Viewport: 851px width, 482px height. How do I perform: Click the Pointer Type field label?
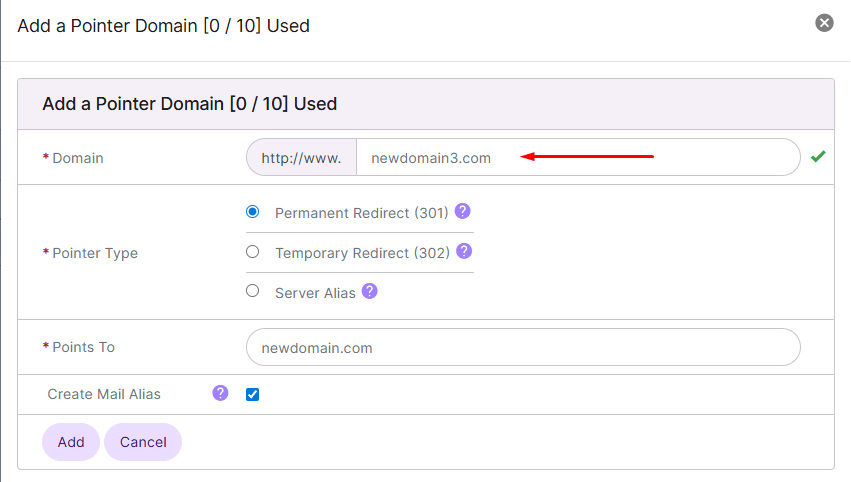pos(95,253)
